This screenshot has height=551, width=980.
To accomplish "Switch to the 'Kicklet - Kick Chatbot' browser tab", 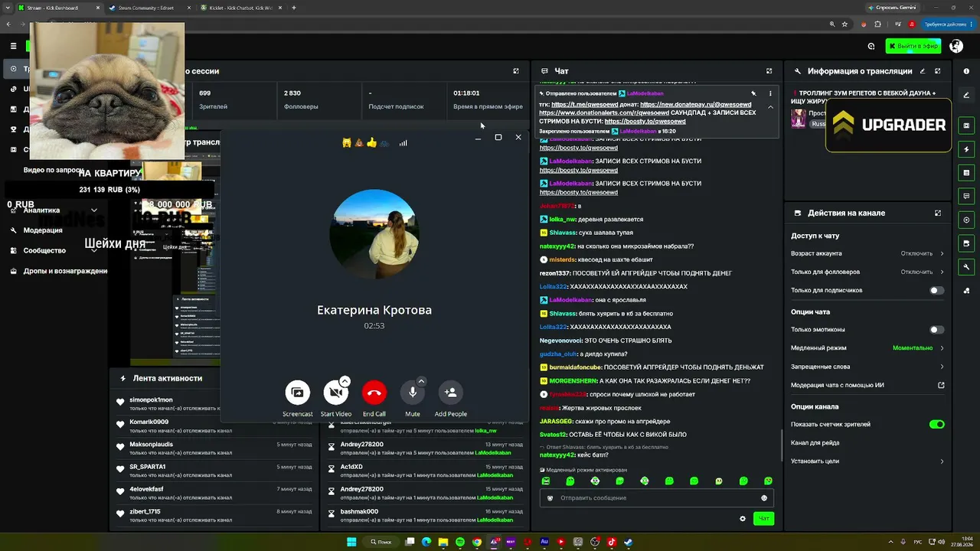I will 240,8.
